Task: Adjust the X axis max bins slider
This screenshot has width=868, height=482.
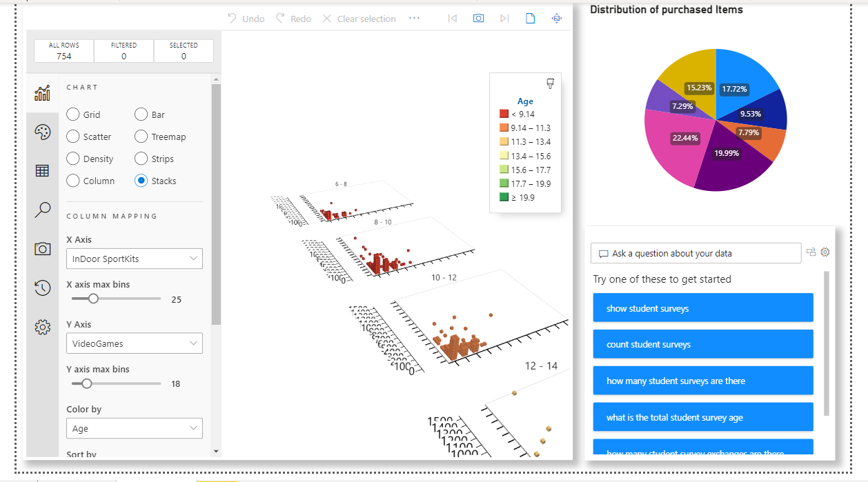Action: pos(94,298)
